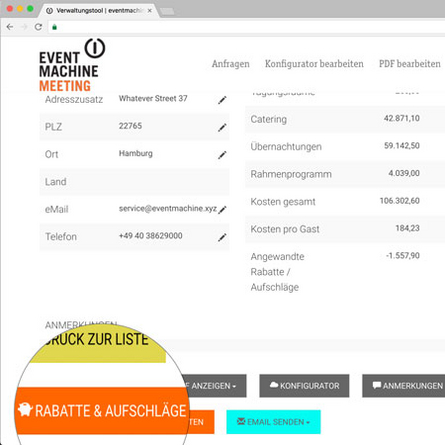The width and height of the screenshot is (445, 445).
Task: Go to Konfigurator bearbeiten
Action: point(314,64)
